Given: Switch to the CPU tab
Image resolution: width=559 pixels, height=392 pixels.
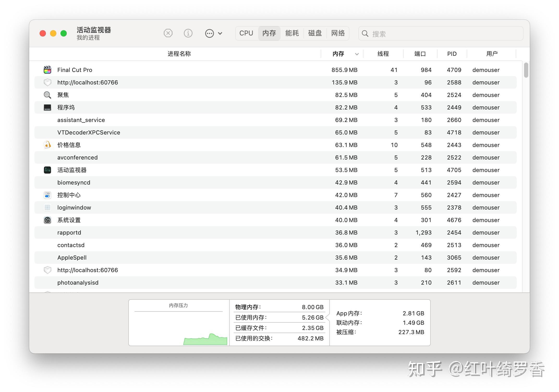Looking at the screenshot, I should [x=246, y=33].
